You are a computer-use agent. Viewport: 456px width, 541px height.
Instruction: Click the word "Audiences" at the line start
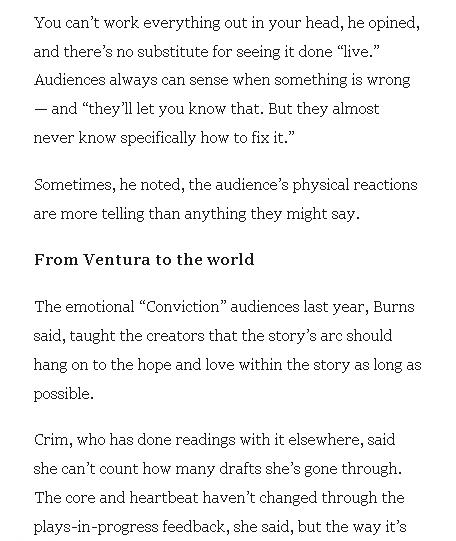[x=69, y=80]
